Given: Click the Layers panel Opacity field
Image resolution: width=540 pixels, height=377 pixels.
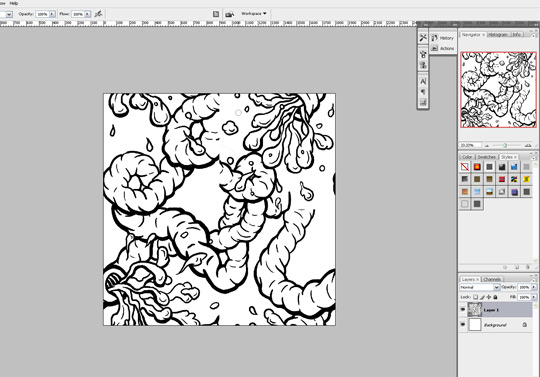Looking at the screenshot, I should [x=524, y=287].
